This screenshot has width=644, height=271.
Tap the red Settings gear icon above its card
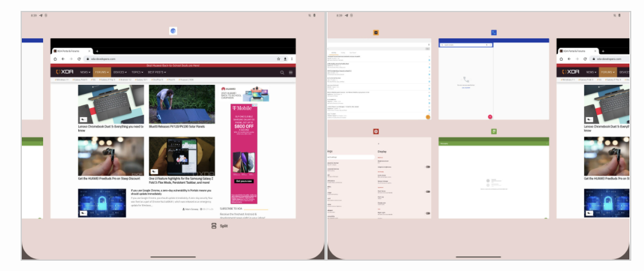[376, 132]
